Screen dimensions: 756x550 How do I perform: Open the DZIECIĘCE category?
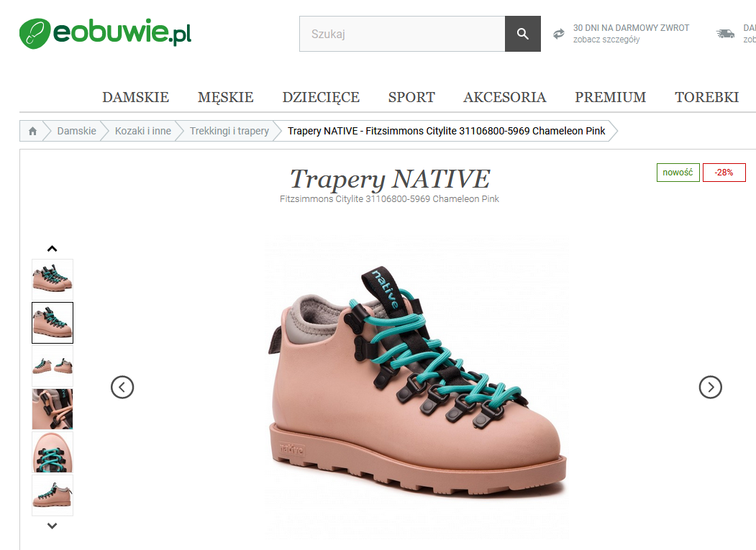tap(321, 97)
